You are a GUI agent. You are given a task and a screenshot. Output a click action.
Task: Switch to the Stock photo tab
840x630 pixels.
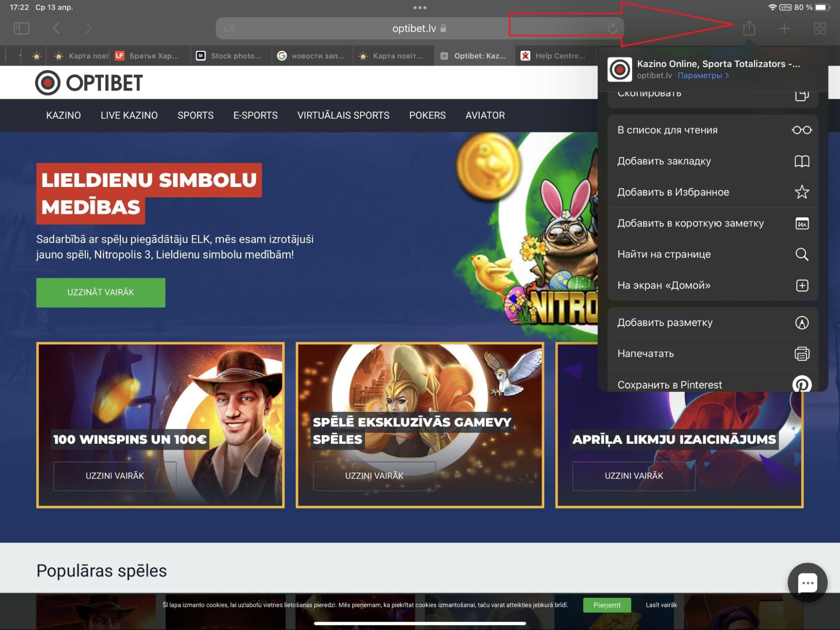click(231, 56)
